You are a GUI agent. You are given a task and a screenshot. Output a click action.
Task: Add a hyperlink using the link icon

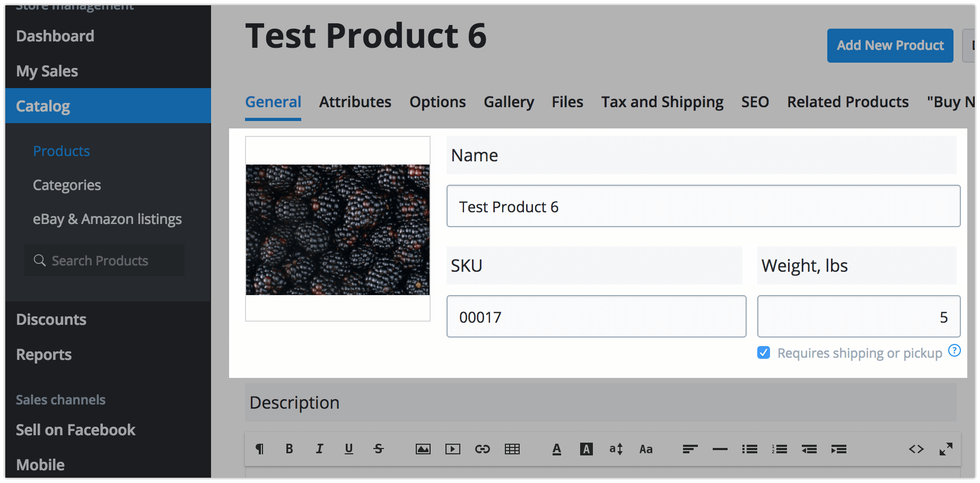pos(482,449)
